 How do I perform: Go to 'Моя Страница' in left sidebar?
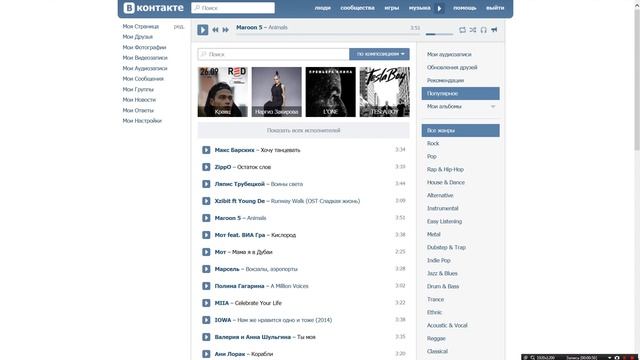click(141, 27)
